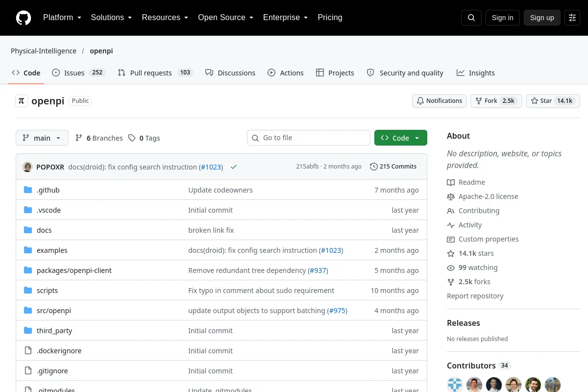Open the src/openpi folder
The height and width of the screenshot is (392, 588).
coord(54,311)
